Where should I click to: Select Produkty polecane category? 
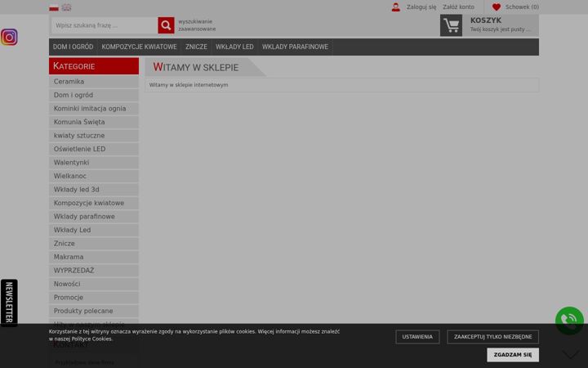94,312
